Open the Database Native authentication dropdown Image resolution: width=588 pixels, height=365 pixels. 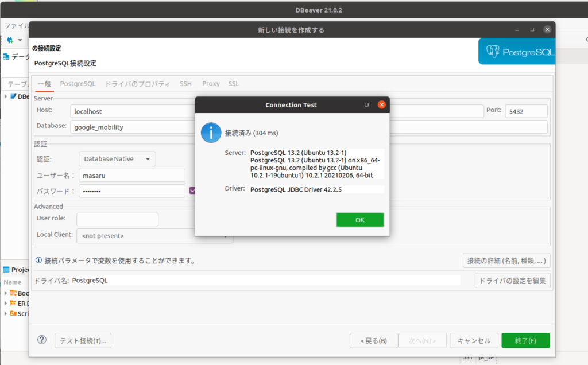[117, 159]
